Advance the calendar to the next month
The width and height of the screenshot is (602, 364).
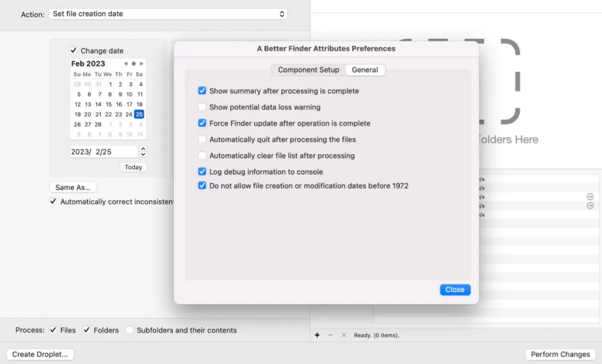point(142,64)
